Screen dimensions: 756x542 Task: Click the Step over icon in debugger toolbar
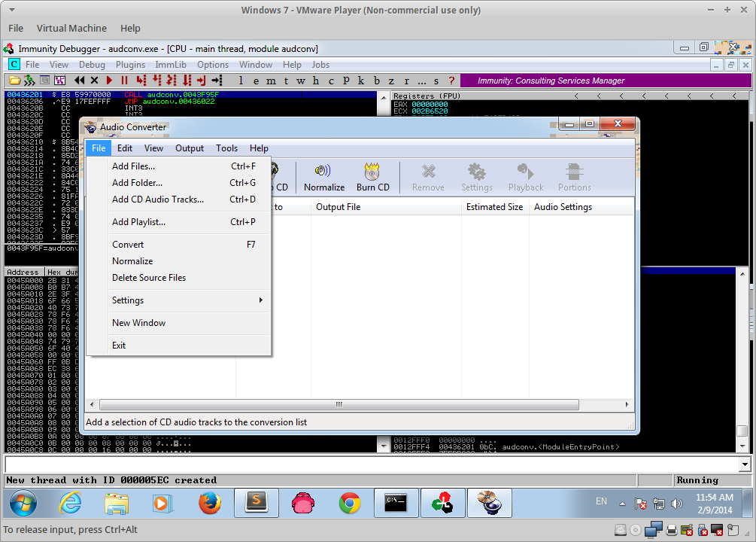click(156, 81)
